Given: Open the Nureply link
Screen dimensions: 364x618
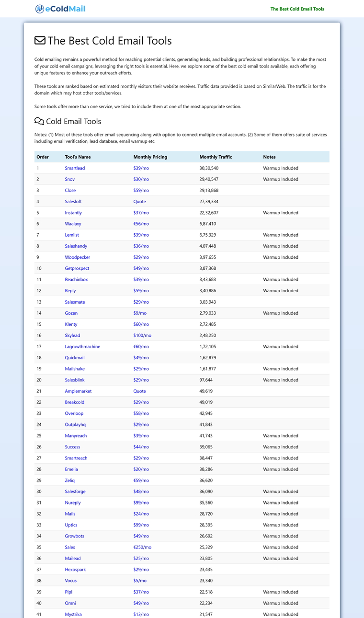Looking at the screenshot, I should click(x=73, y=503).
